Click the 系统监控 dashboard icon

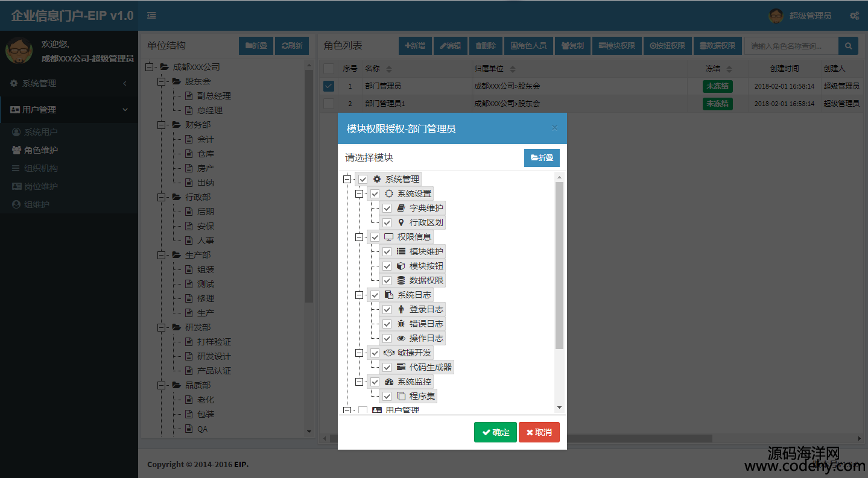pyautogui.click(x=389, y=382)
